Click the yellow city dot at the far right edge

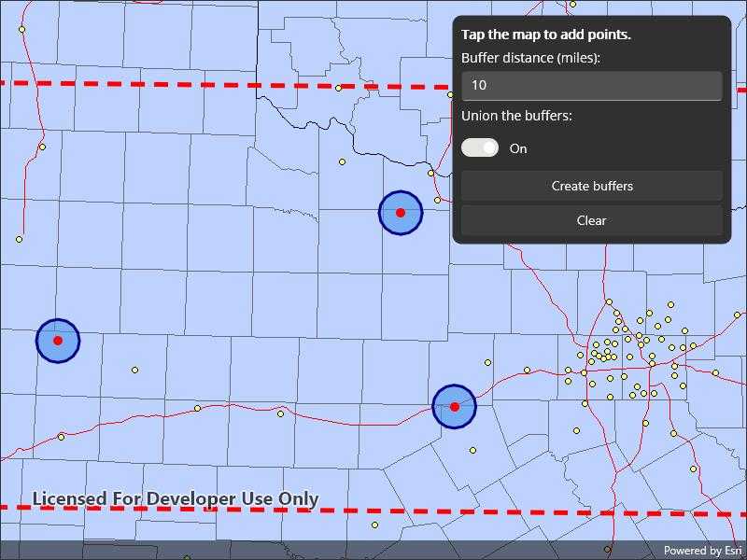point(737,315)
